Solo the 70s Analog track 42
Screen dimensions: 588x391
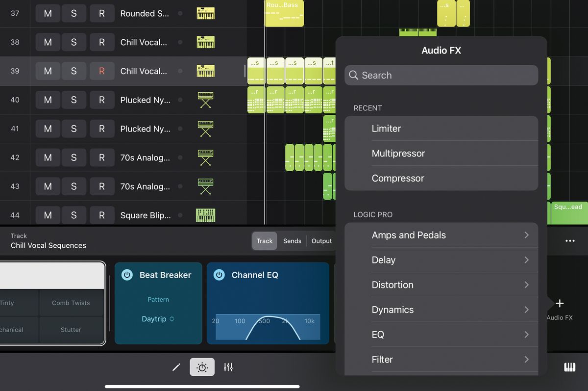pyautogui.click(x=74, y=157)
